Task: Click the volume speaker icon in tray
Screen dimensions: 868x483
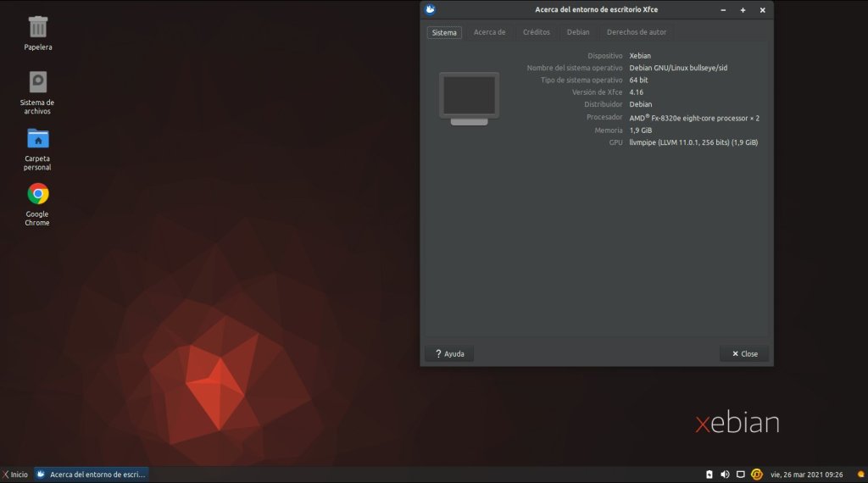Action: (725, 475)
